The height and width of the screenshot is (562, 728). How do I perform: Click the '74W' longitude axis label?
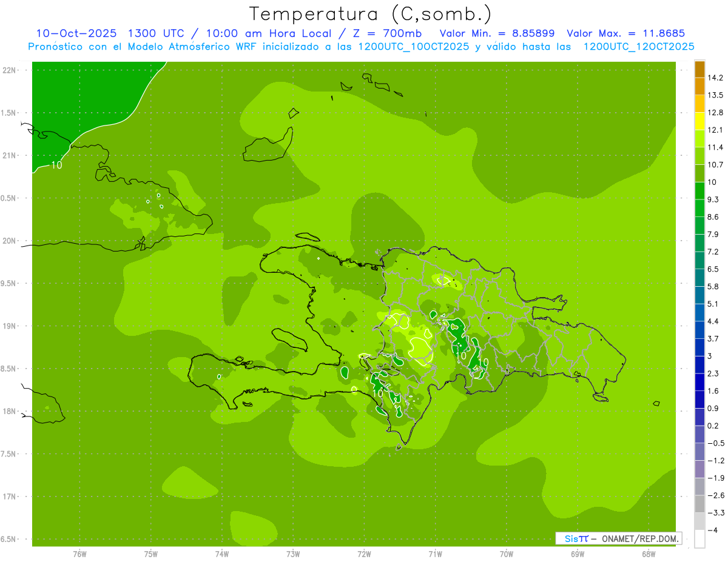pos(222,554)
